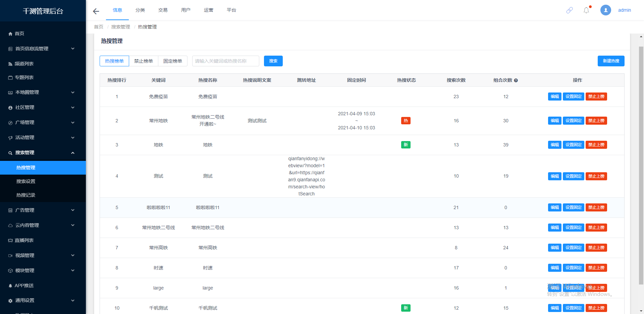Click the 新 status badge for 地铁
This screenshot has width=644, height=314.
point(406,145)
